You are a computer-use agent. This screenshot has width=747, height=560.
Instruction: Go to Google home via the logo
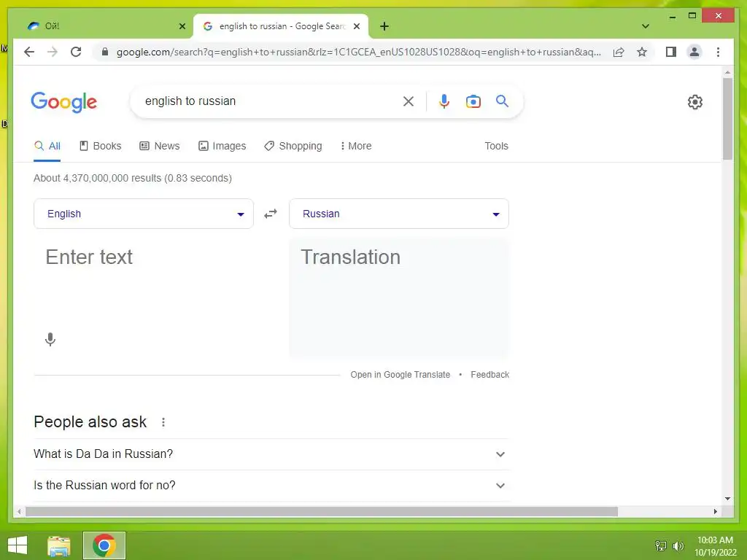[64, 102]
